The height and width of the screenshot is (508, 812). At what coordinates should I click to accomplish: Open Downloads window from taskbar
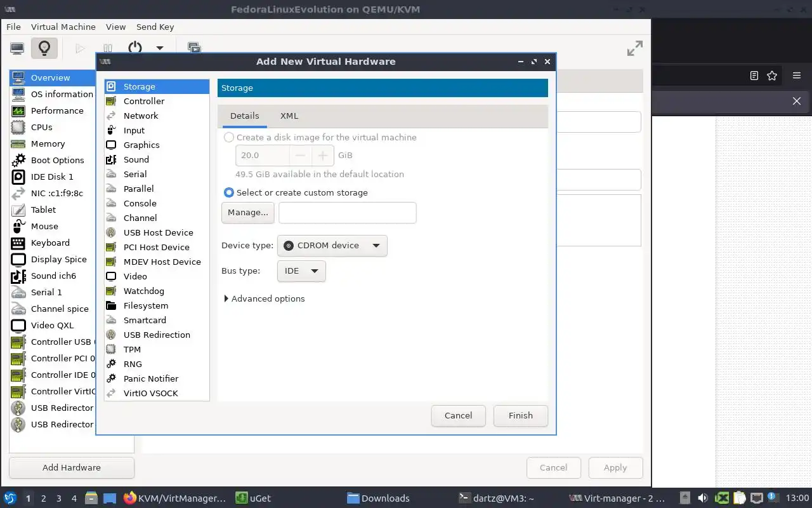[x=379, y=498]
